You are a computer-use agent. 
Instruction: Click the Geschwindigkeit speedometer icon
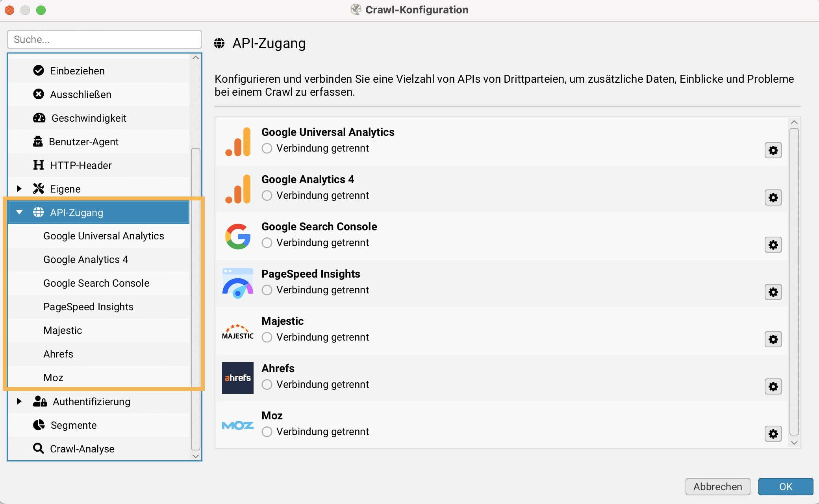(39, 118)
